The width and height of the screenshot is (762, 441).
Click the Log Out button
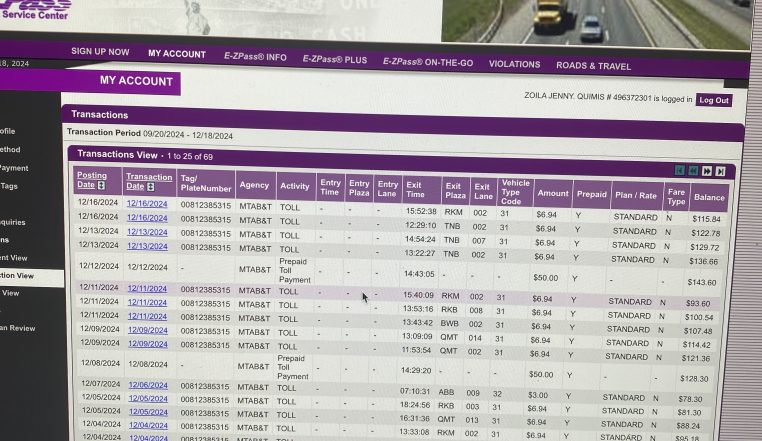pos(714,100)
